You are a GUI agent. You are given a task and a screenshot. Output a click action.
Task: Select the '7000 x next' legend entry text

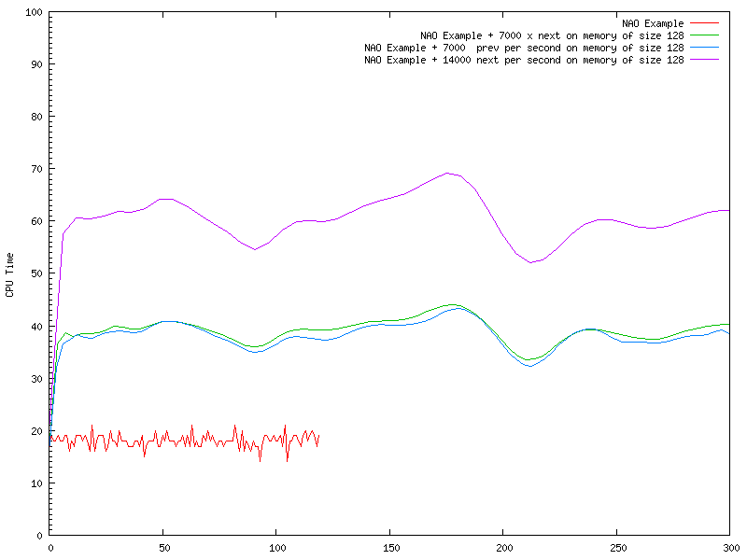click(x=553, y=35)
